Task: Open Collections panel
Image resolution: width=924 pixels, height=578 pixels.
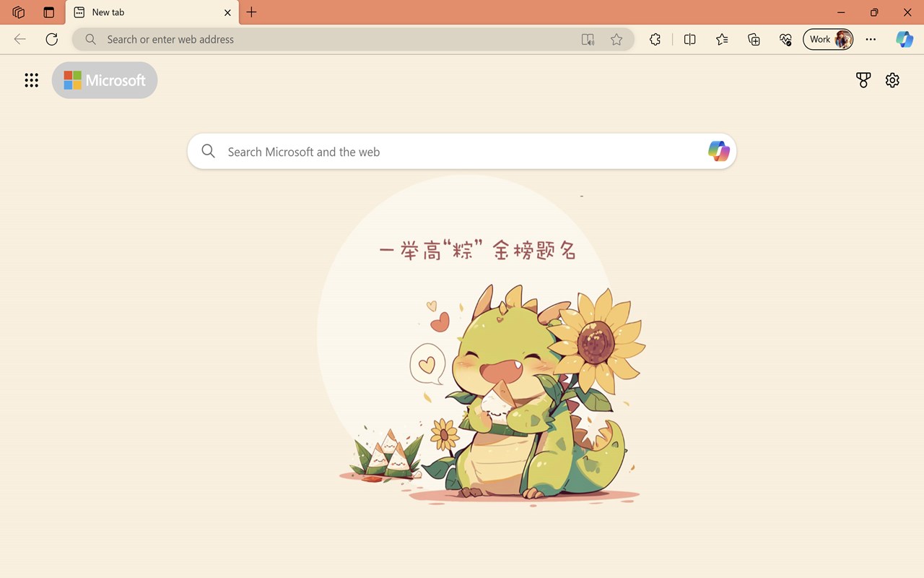Action: [x=754, y=40]
